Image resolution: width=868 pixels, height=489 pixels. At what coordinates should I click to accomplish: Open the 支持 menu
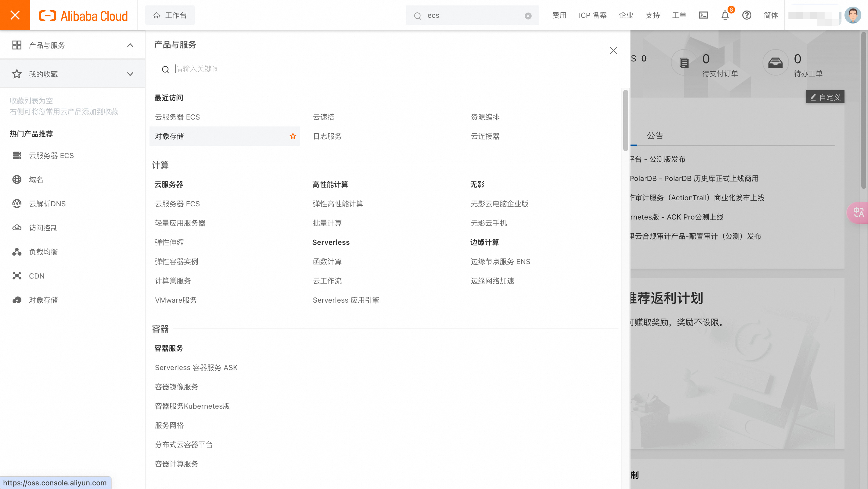653,15
